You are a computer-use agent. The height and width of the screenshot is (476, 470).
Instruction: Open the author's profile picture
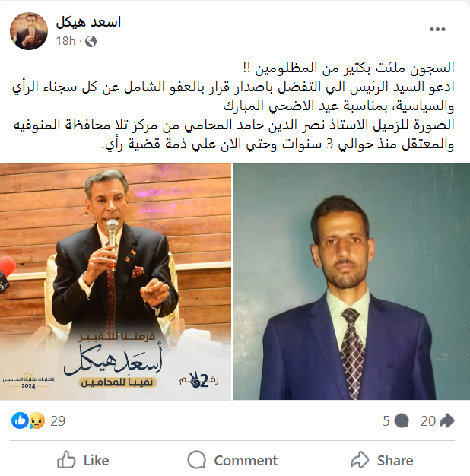[x=29, y=31]
